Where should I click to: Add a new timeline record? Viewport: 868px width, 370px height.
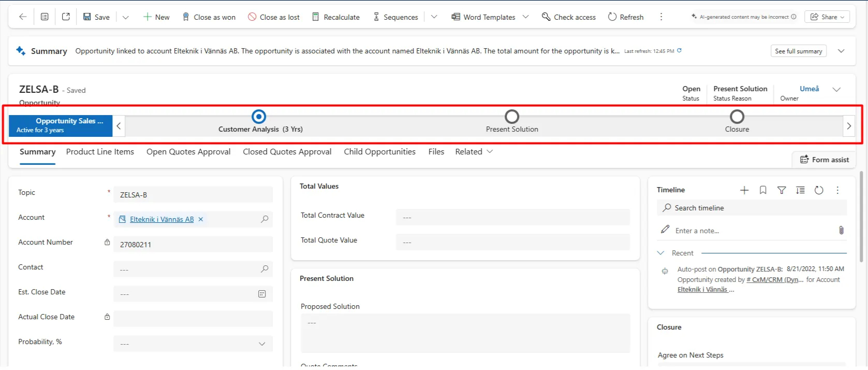coord(744,190)
